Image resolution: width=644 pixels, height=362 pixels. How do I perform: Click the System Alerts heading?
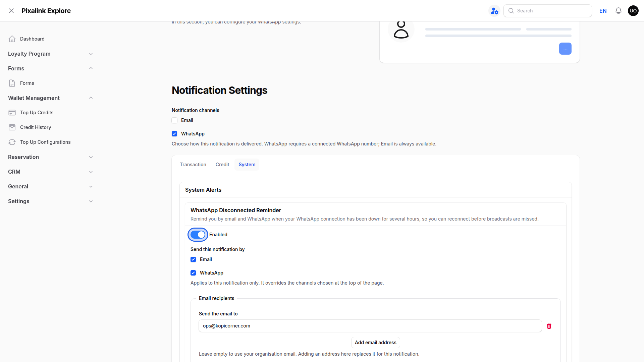coord(203,190)
